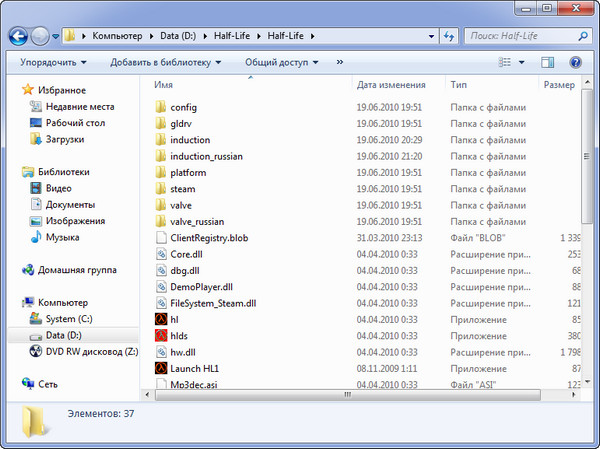
Task: Click Data (D:) breadcrumb in address bar
Action: pyautogui.click(x=178, y=36)
